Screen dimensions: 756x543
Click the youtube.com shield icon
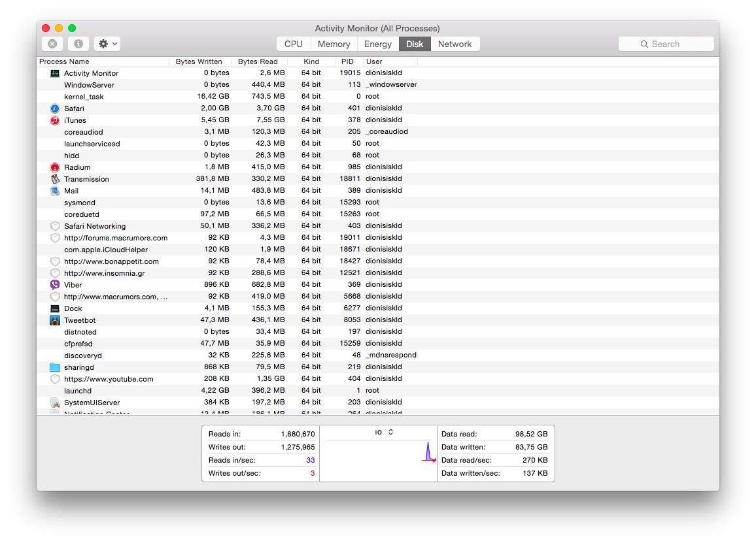55,379
